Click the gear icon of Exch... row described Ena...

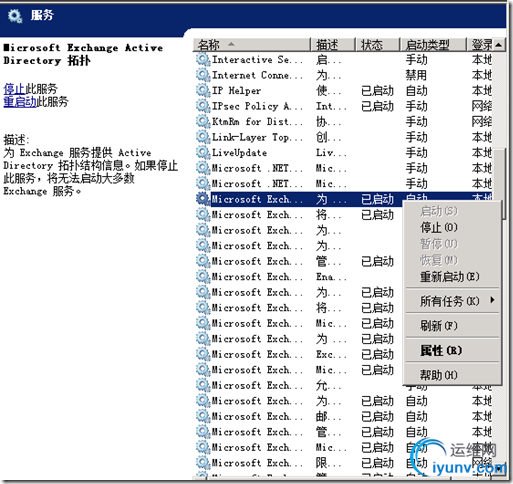click(203, 276)
